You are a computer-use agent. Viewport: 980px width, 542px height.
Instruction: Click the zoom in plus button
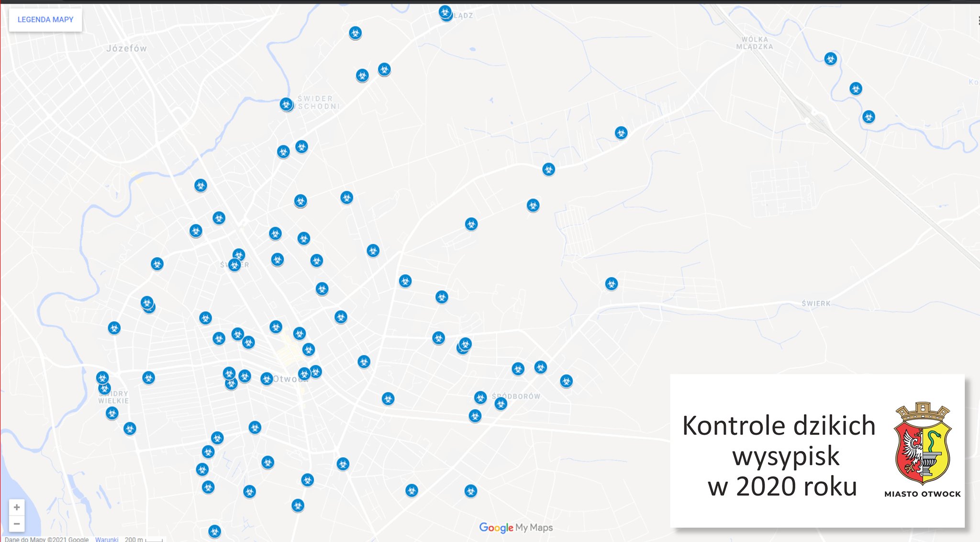(17, 507)
